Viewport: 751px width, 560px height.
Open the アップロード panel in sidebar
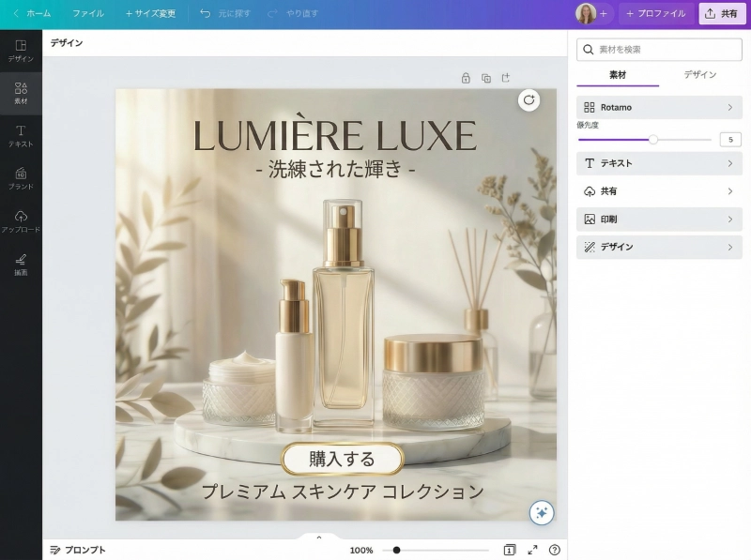[x=21, y=220]
